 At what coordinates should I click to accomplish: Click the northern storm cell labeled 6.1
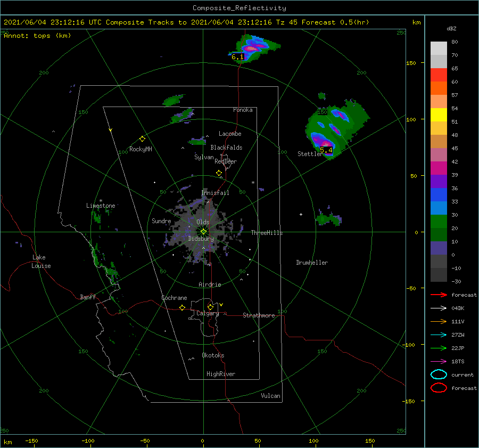tap(254, 48)
